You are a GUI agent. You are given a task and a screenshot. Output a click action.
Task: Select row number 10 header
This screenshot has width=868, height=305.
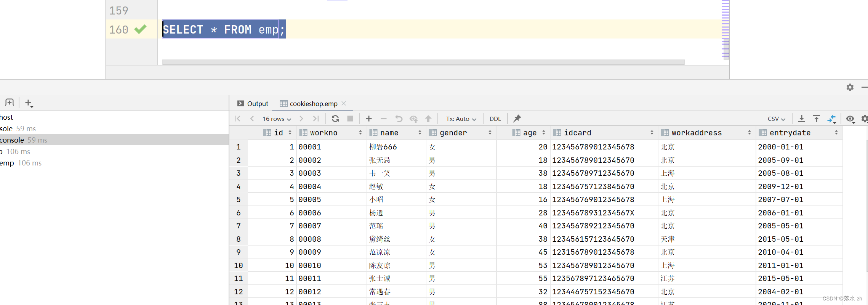[239, 265]
